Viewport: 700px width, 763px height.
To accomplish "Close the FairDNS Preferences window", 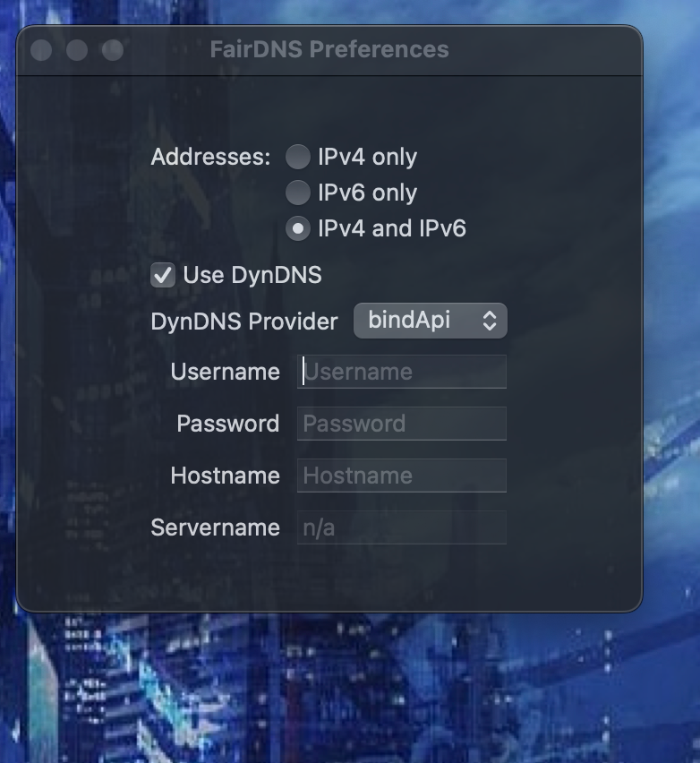I will tap(41, 50).
